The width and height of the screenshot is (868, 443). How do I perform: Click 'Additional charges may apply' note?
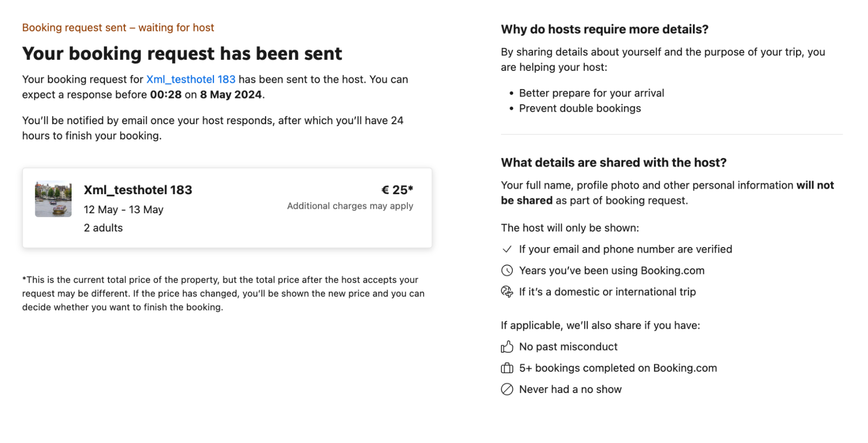click(350, 206)
